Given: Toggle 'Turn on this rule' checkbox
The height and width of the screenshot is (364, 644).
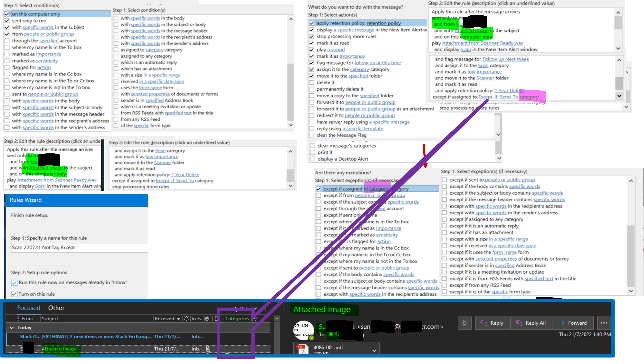Looking at the screenshot, I should coord(14,294).
